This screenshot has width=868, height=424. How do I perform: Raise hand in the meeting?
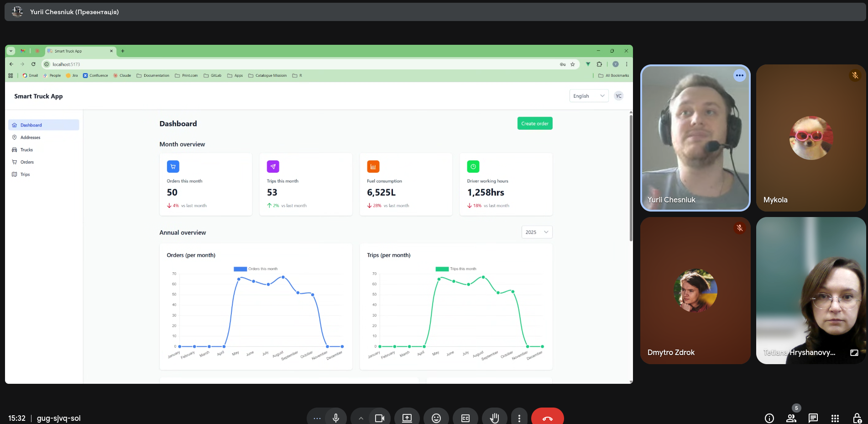pos(494,418)
